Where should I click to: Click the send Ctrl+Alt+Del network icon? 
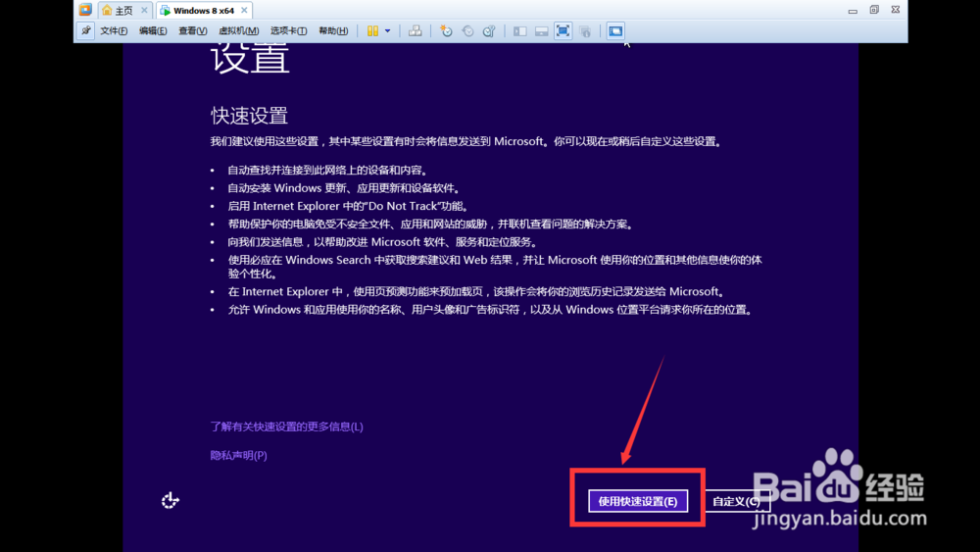415,30
